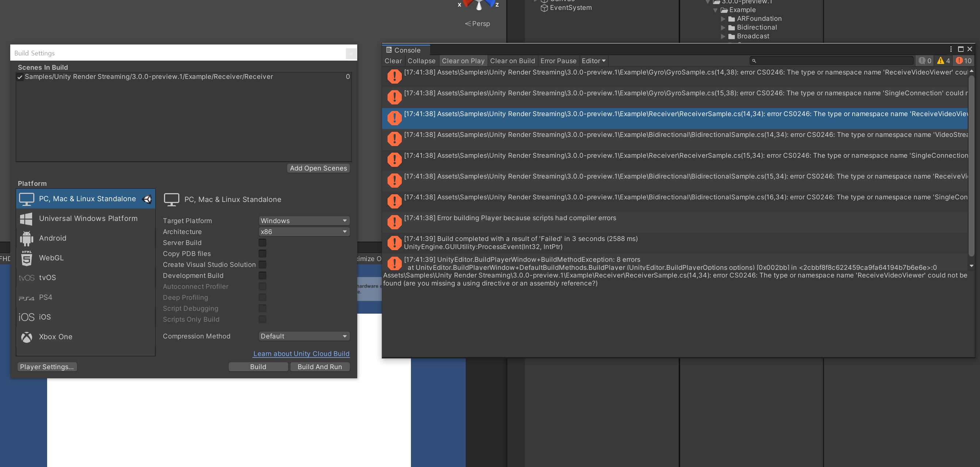Viewport: 980px width, 467px height.
Task: Expand the Bidirectional folder
Action: [x=723, y=27]
